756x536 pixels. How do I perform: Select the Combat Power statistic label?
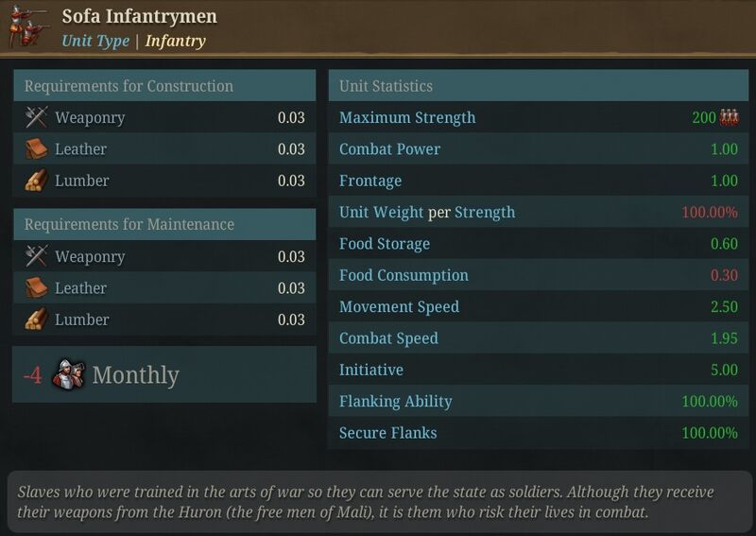click(x=389, y=149)
